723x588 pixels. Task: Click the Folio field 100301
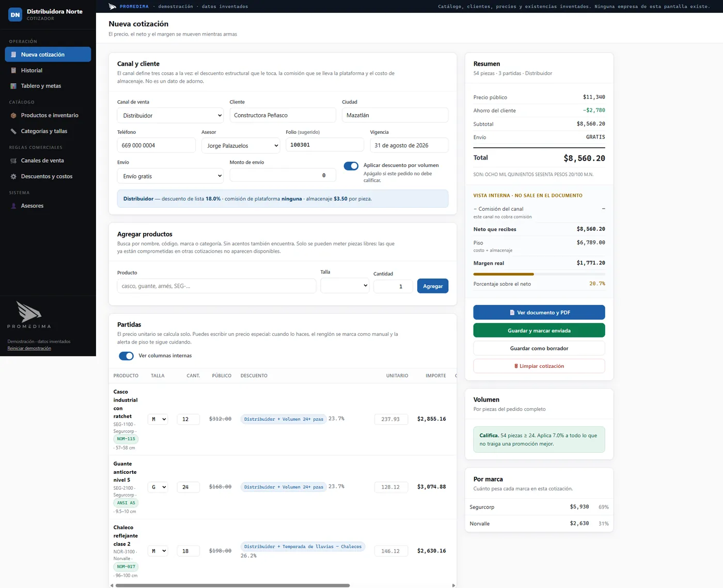click(x=325, y=145)
